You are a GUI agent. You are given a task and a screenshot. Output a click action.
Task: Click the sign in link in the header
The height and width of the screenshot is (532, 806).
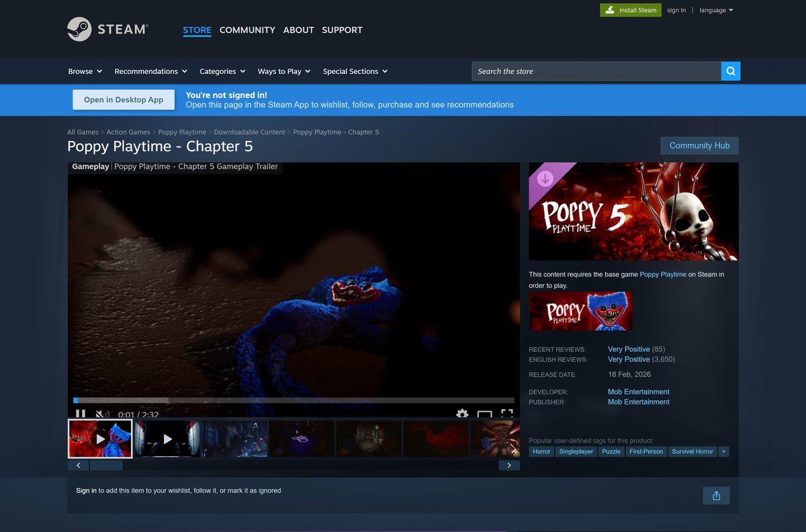(676, 10)
